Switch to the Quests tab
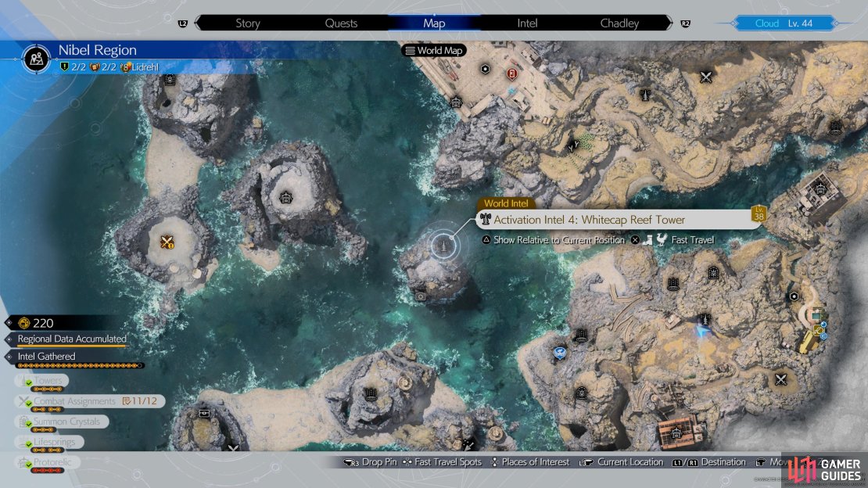 (x=341, y=23)
